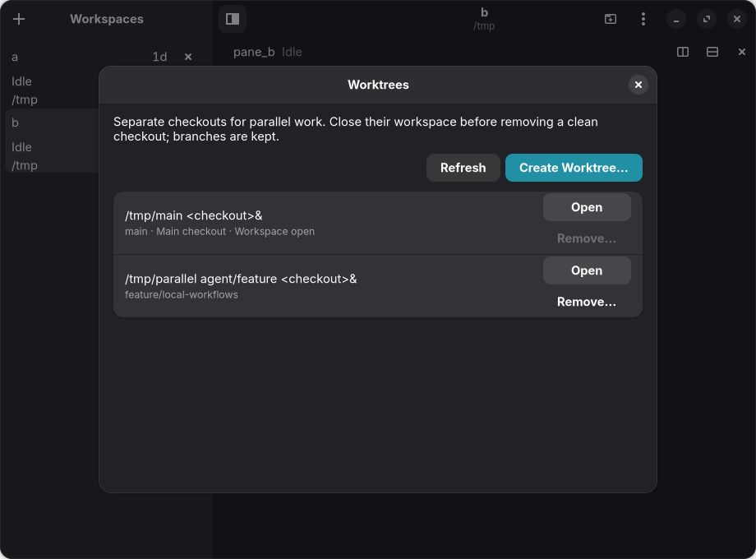
Task: Close the pane_b pane
Action: tap(741, 52)
